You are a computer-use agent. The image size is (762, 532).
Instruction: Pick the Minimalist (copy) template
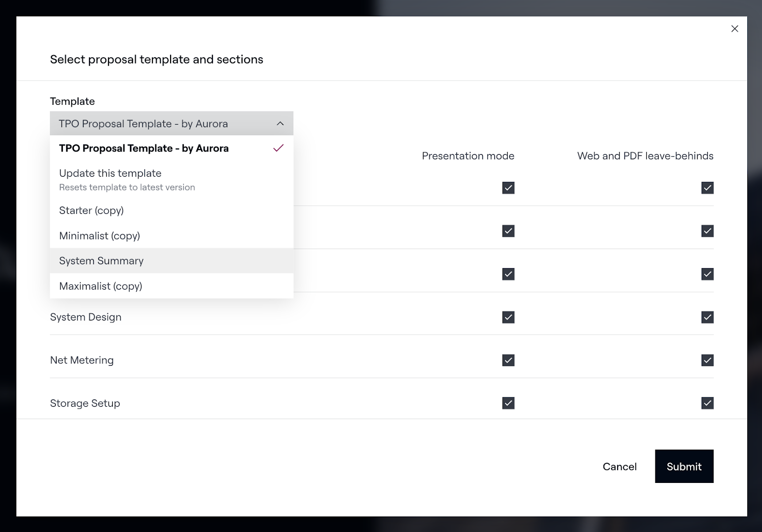pyautogui.click(x=100, y=236)
